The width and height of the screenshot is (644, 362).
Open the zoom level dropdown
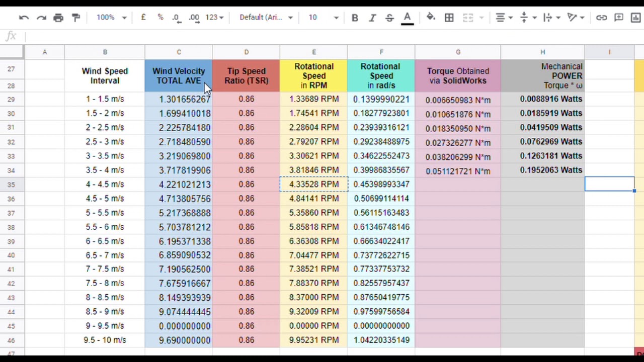pos(112,18)
